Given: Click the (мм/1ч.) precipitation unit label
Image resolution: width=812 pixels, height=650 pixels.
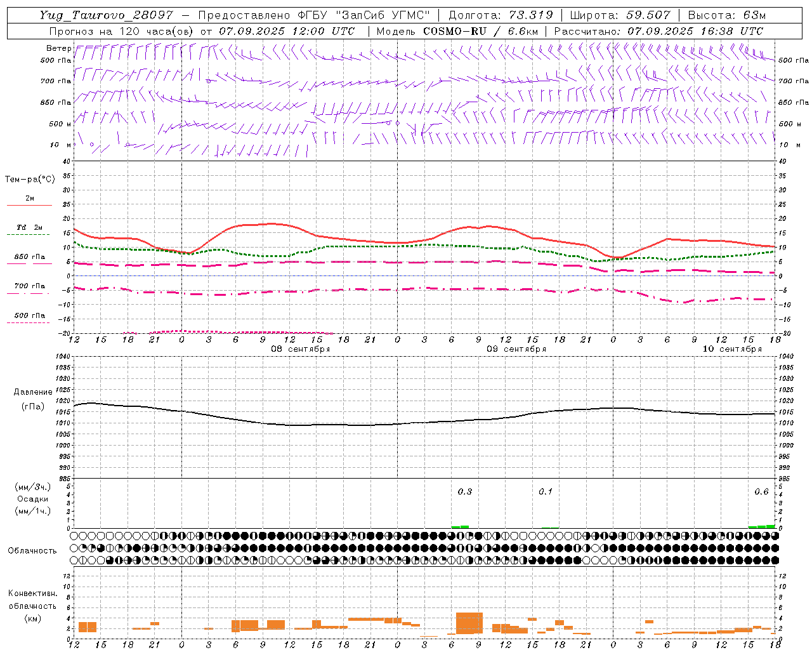Looking at the screenshot, I should pos(33,511).
